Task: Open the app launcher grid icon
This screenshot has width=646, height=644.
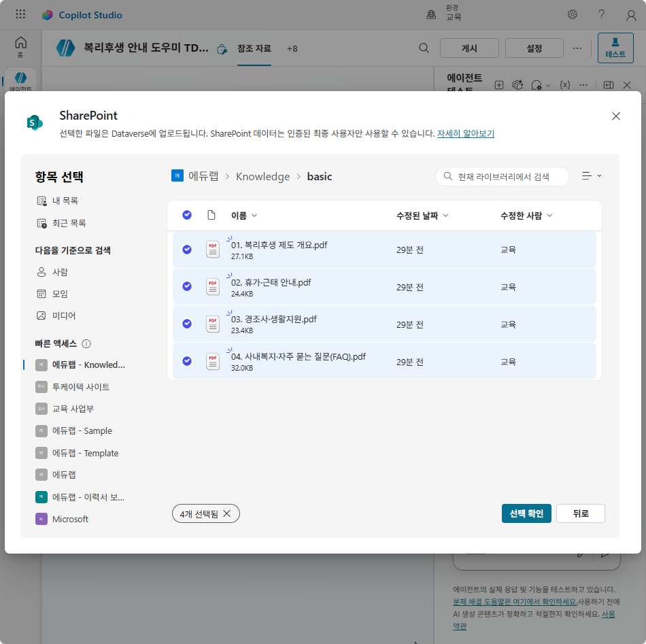Action: [x=20, y=14]
